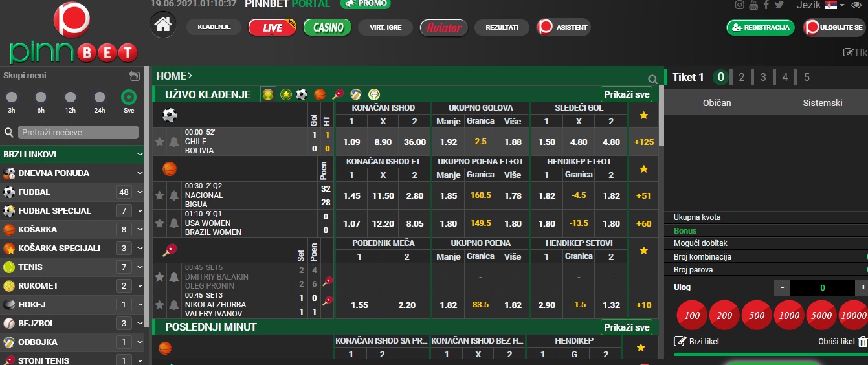This screenshot has width=868, height=365.
Task: Filter live betting by football icon
Action: tap(302, 94)
